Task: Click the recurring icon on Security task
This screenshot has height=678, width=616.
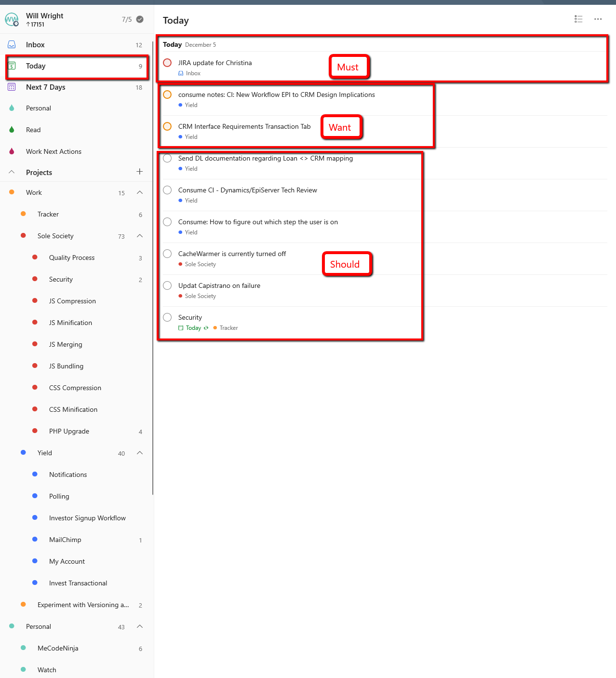Action: pos(206,328)
